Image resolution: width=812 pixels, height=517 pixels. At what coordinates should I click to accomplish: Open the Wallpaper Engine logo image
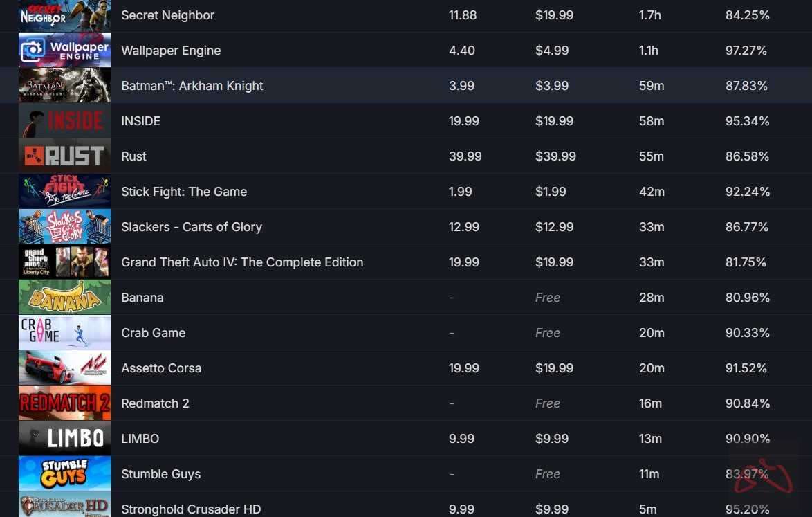(64, 51)
